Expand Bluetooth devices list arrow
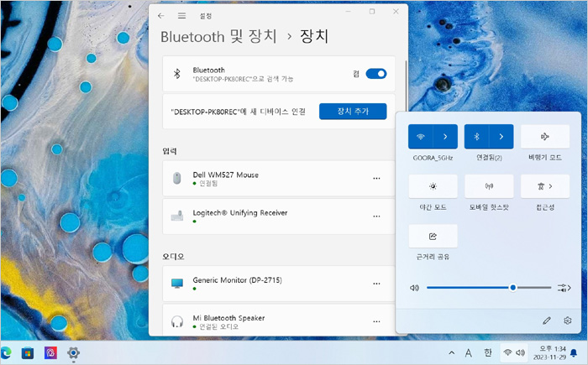The width and height of the screenshot is (588, 365). (x=501, y=136)
